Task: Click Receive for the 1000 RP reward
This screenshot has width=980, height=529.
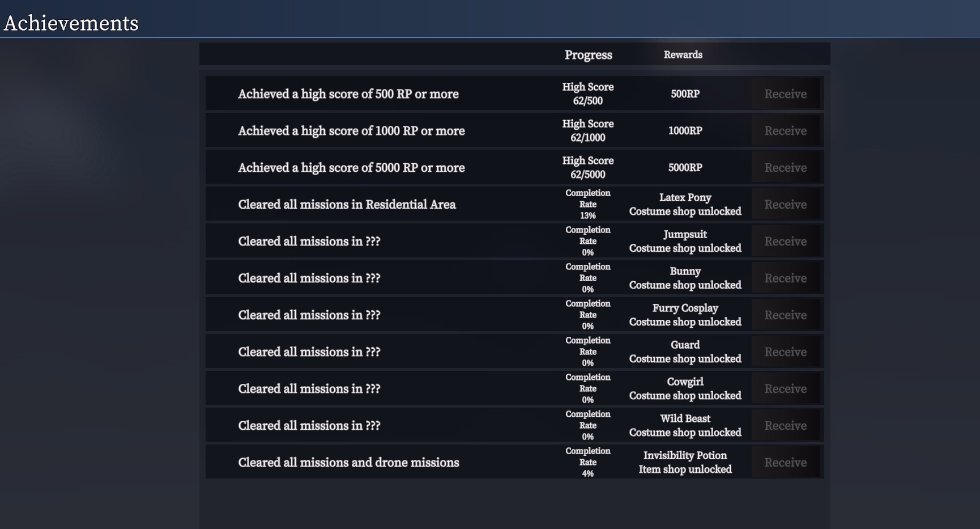Action: 785,130
